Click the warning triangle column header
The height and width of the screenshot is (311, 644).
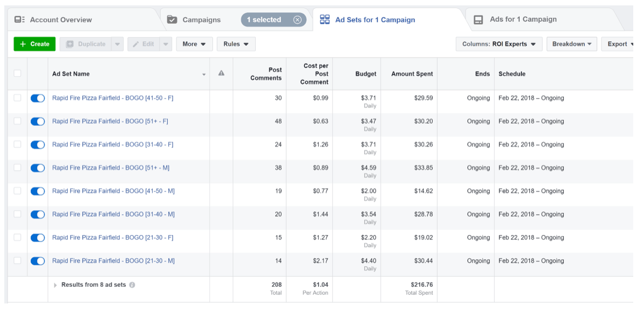click(221, 74)
